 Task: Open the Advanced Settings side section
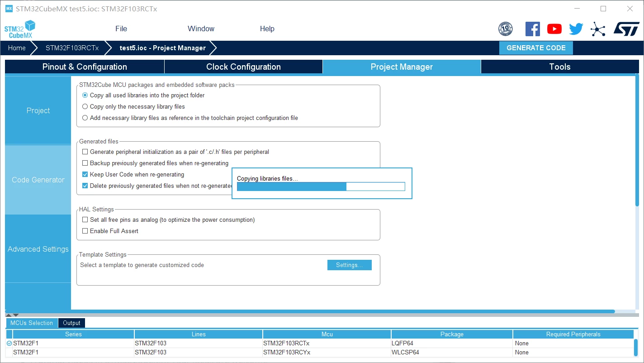[x=38, y=249]
